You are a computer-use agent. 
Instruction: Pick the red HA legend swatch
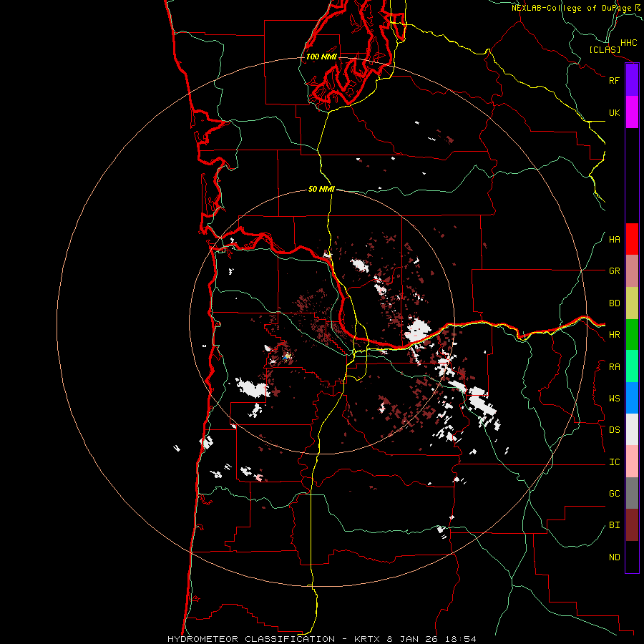[632, 239]
